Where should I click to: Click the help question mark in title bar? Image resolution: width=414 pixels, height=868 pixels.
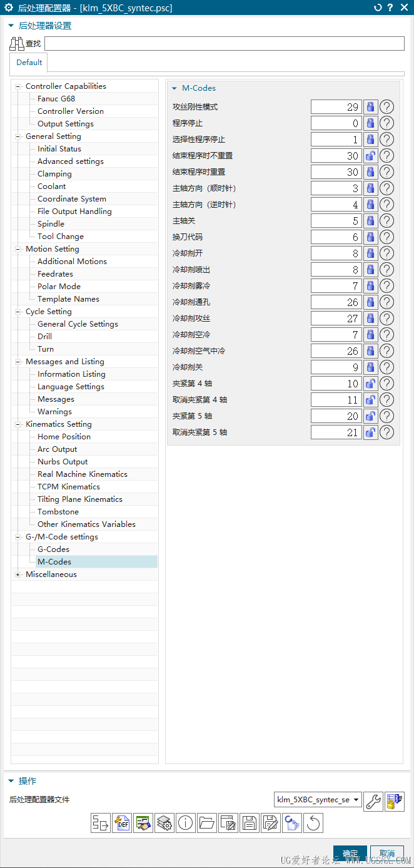tap(390, 8)
